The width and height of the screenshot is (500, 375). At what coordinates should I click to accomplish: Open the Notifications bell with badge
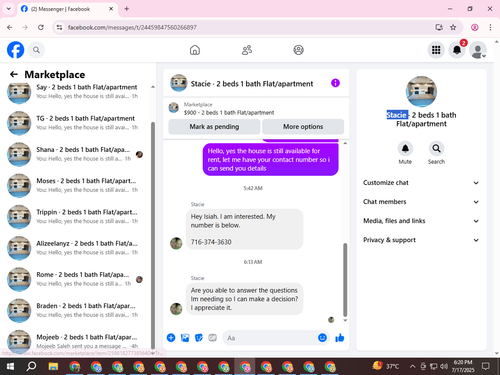pyautogui.click(x=457, y=50)
